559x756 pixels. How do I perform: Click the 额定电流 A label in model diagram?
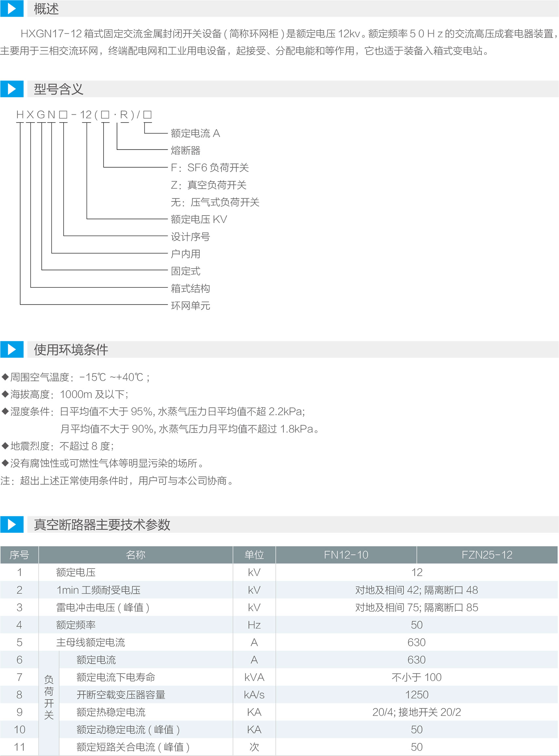[x=195, y=133]
